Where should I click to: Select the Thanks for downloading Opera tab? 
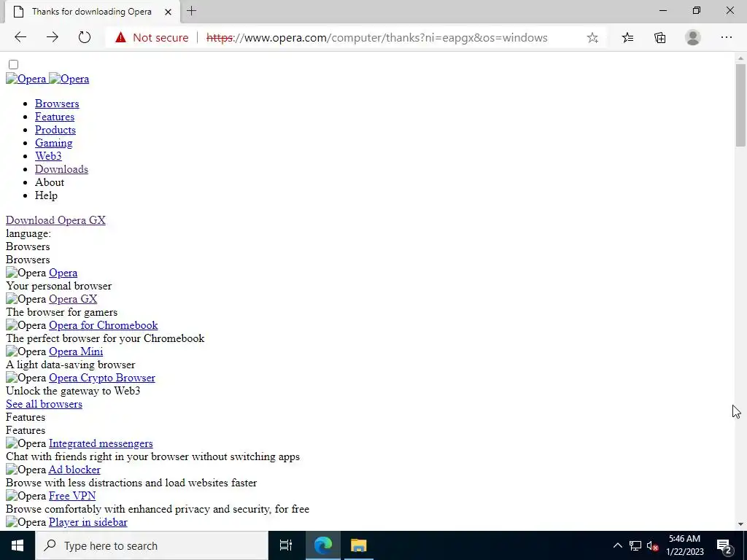coord(93,12)
